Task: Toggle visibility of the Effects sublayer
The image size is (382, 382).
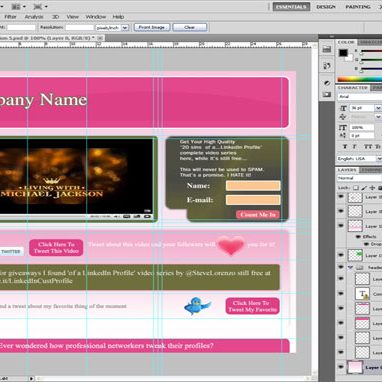Action: click(358, 236)
